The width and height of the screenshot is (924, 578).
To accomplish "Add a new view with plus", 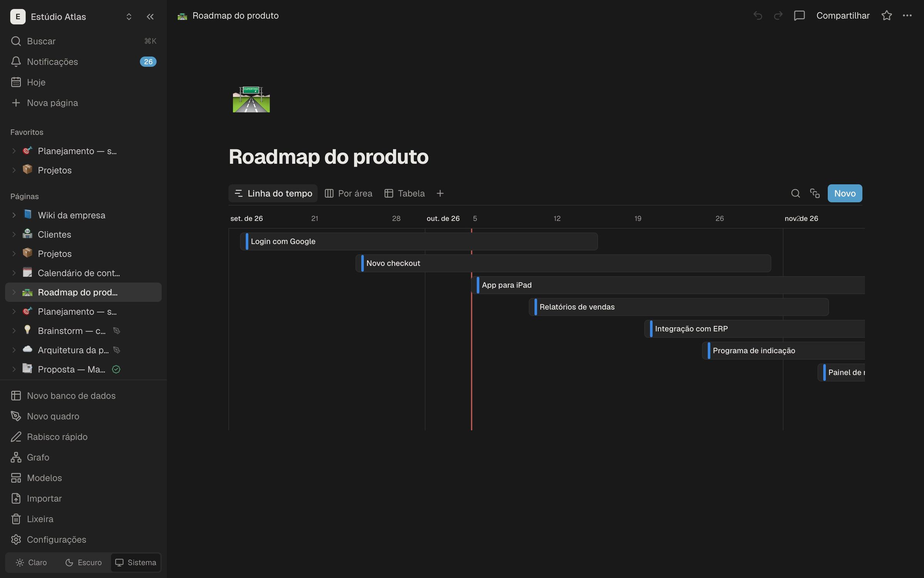I will pos(440,193).
